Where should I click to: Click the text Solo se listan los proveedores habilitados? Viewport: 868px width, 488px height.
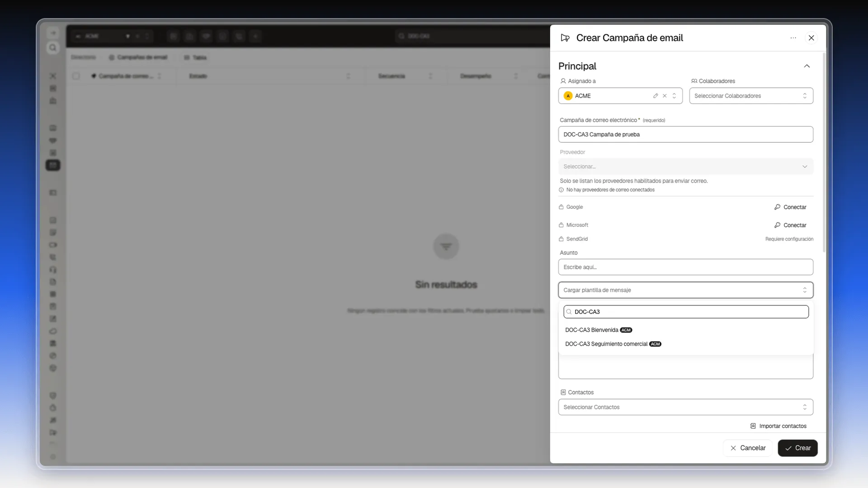point(633,181)
